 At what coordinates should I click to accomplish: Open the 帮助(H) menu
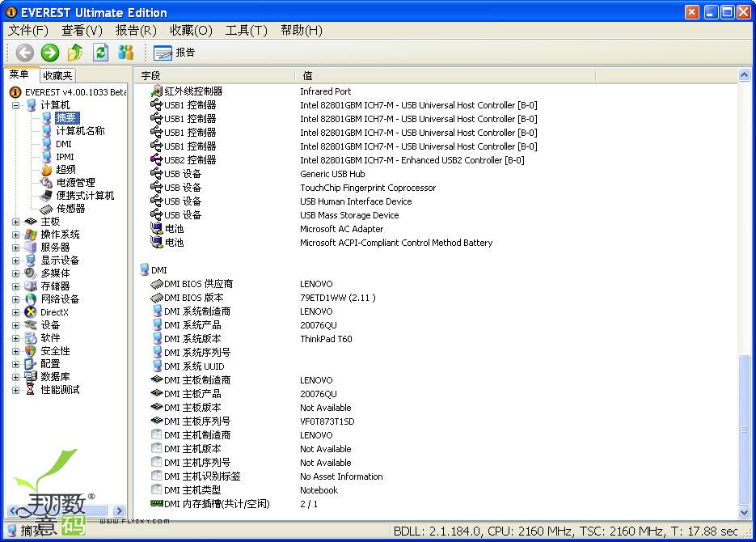[x=302, y=31]
